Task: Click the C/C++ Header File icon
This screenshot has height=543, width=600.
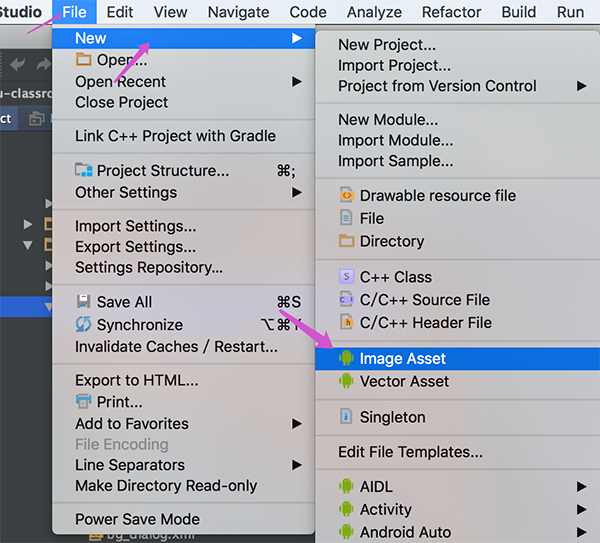Action: (x=346, y=322)
